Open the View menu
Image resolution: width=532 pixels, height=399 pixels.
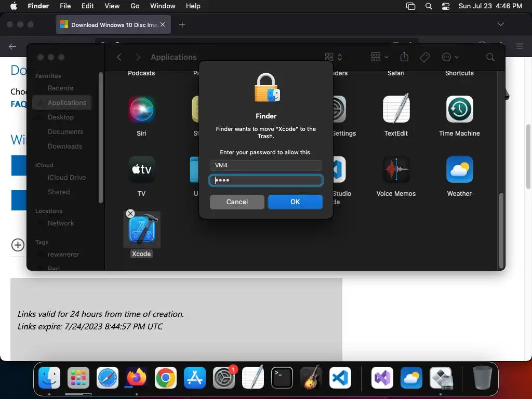[112, 6]
